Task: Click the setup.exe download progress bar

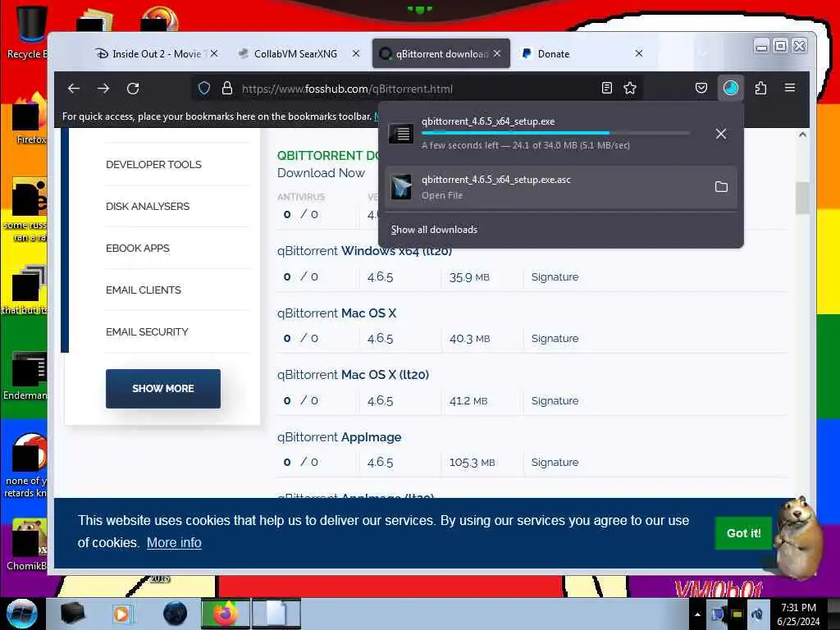Action: [x=555, y=132]
